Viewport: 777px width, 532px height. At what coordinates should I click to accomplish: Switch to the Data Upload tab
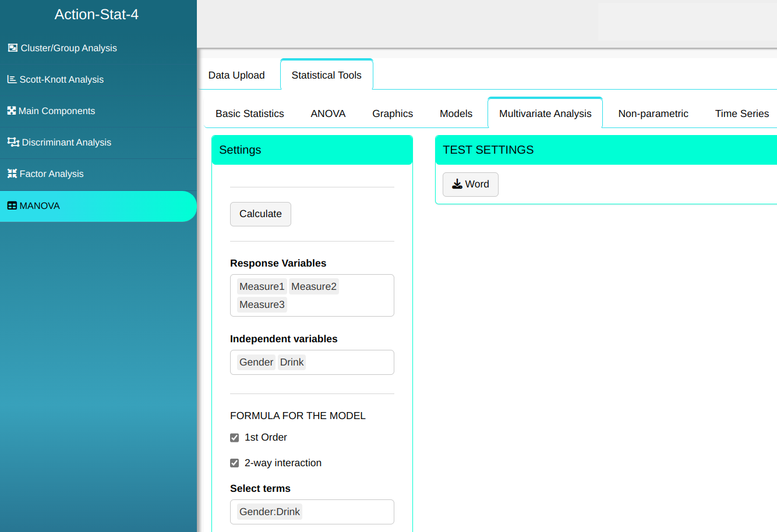pos(236,75)
